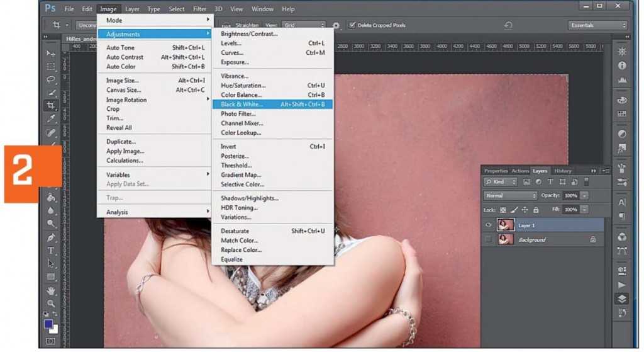Viewport: 644px width, 352px height.
Task: Pick the Eyedropper tool
Action: tap(51, 118)
